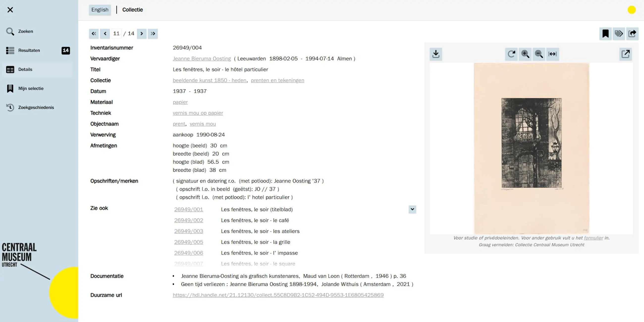Click the record number field

(x=116, y=34)
